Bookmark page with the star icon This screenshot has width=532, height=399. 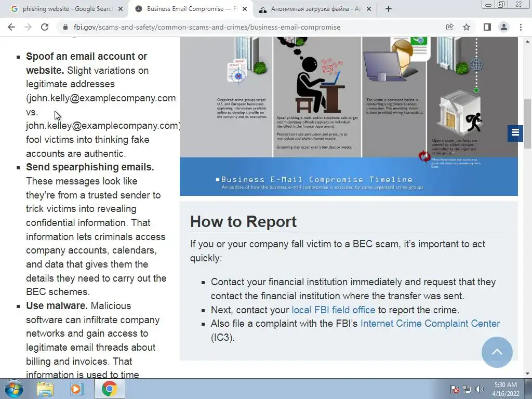coord(467,27)
